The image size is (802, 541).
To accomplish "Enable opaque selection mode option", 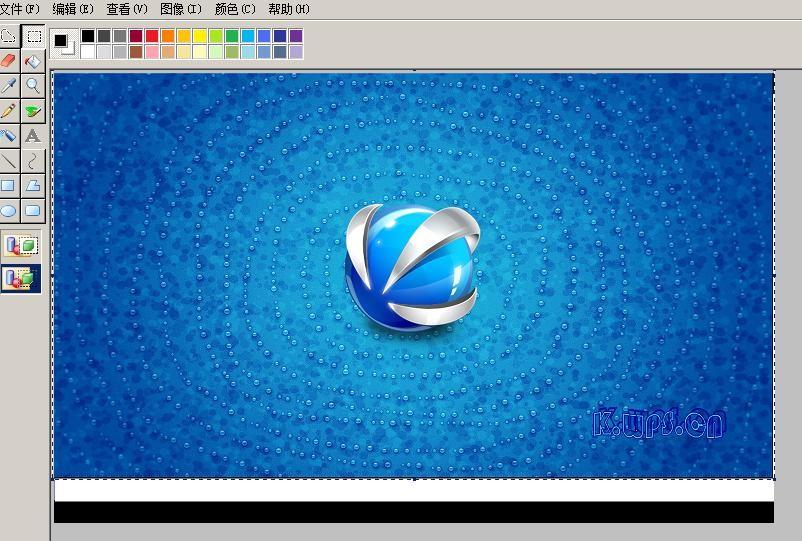I will (x=21, y=246).
